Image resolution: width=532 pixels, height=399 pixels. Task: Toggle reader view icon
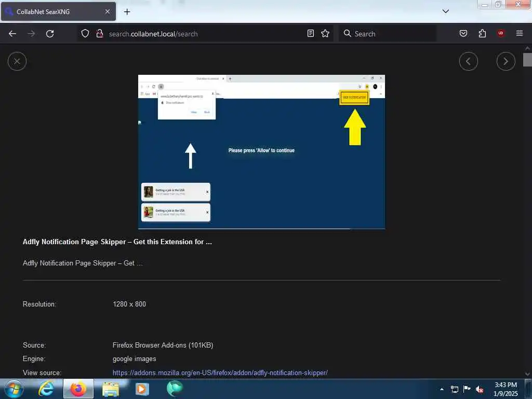pyautogui.click(x=311, y=34)
